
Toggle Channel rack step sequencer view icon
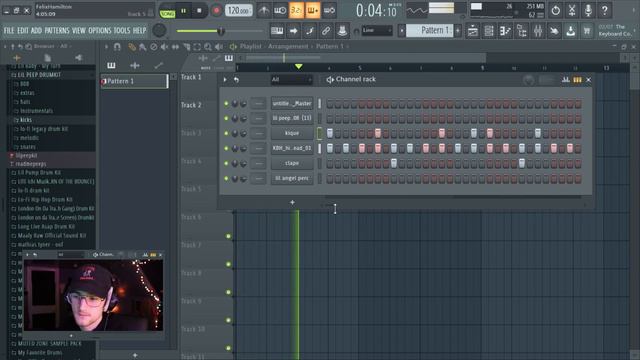[x=577, y=80]
